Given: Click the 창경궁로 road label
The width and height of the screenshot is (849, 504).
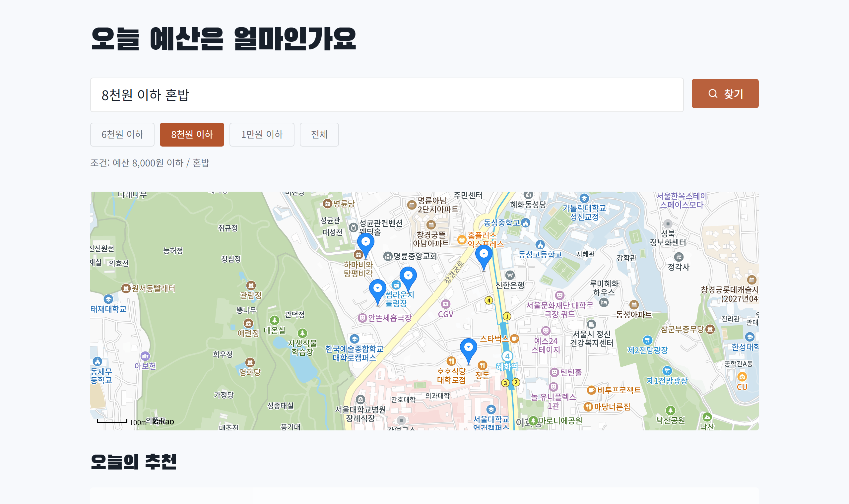Looking at the screenshot, I should pyautogui.click(x=454, y=272).
